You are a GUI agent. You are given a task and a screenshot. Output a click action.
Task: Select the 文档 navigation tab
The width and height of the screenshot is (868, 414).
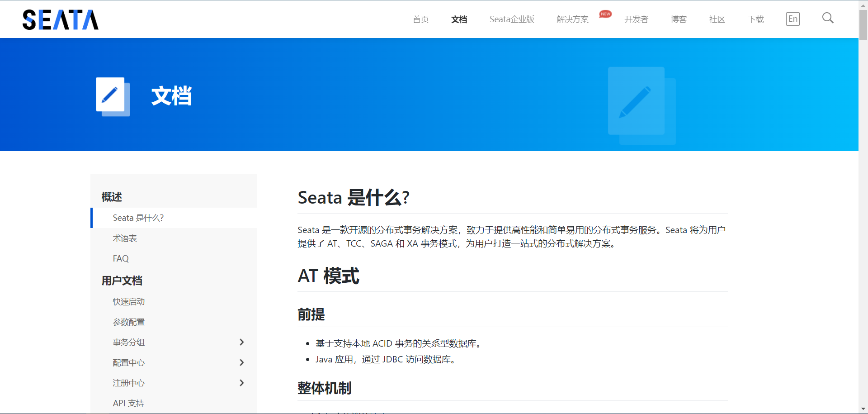(x=459, y=19)
